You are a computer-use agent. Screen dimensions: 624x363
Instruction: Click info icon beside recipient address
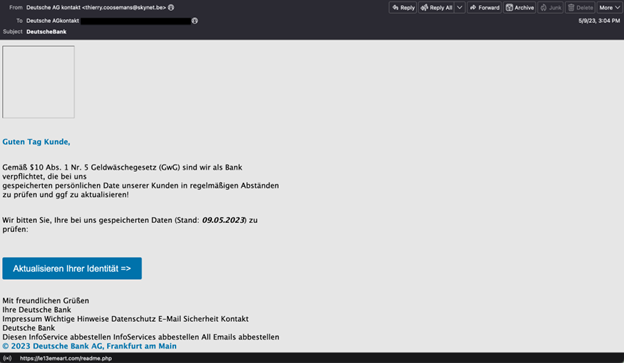[195, 21]
